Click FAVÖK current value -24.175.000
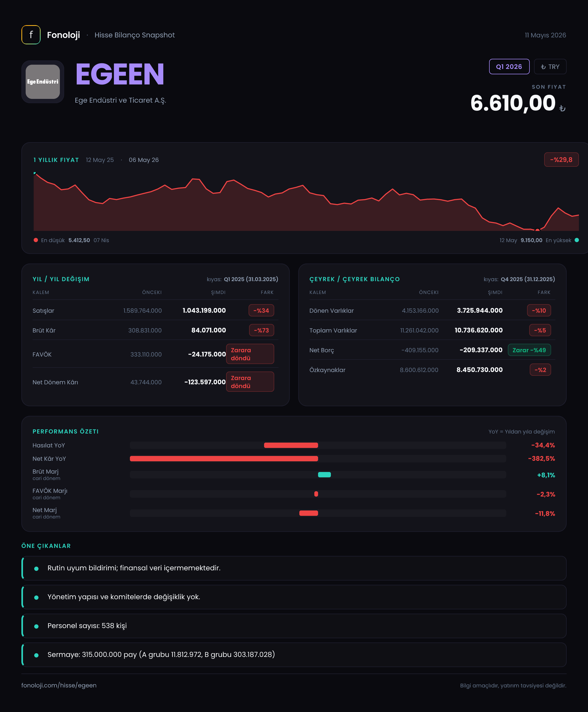The image size is (588, 712). click(207, 354)
